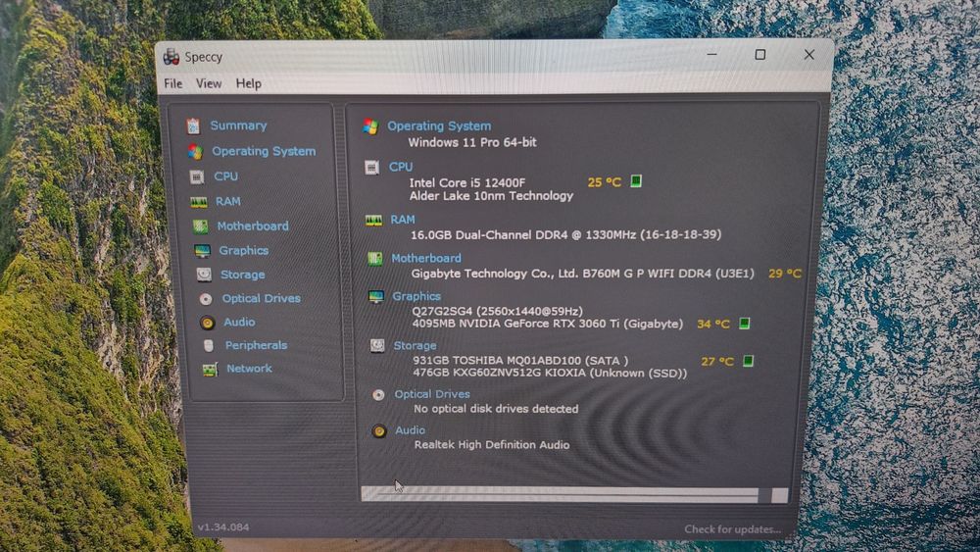Click 'Realtek High Definition Audio' text
Viewport: 980px width, 552px height.
492,444
